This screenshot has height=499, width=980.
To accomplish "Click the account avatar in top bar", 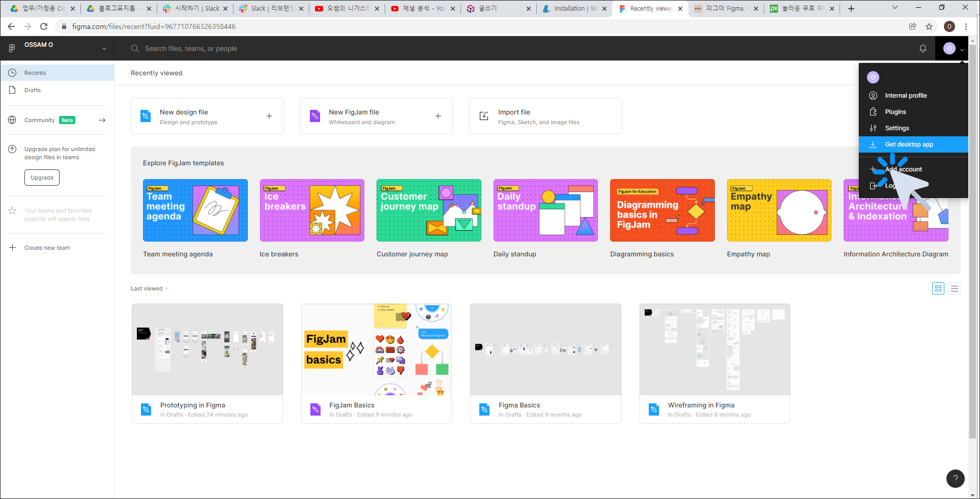I will click(949, 48).
